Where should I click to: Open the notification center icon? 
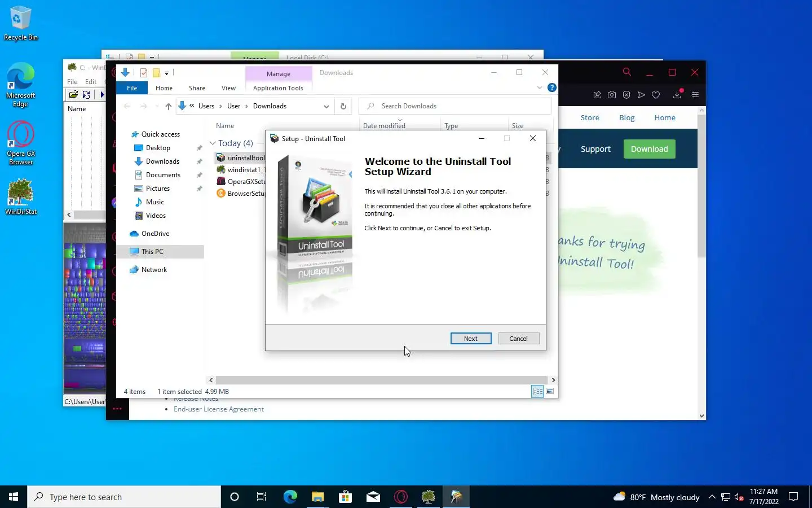793,497
